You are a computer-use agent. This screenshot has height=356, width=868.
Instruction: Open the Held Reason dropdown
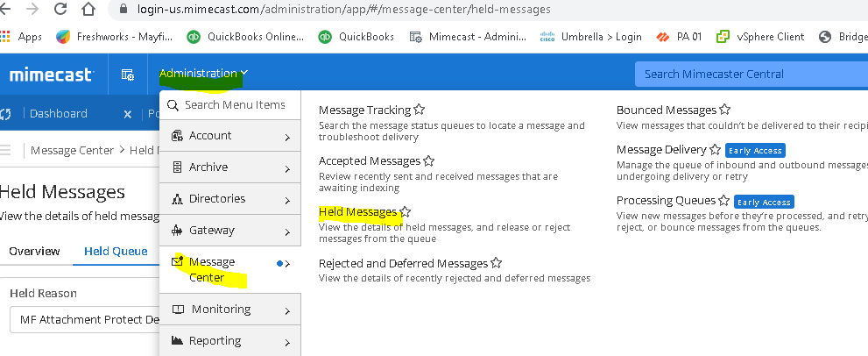[84, 320]
